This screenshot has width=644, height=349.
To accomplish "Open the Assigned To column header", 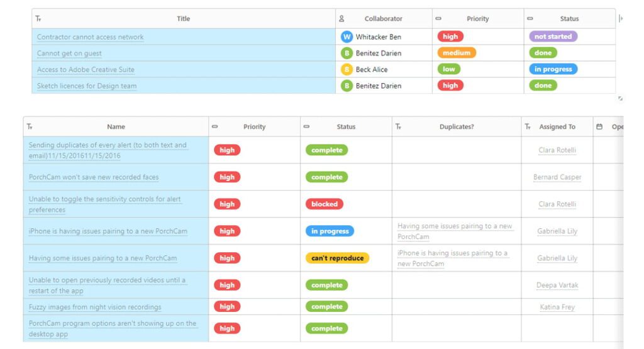I will (x=557, y=126).
